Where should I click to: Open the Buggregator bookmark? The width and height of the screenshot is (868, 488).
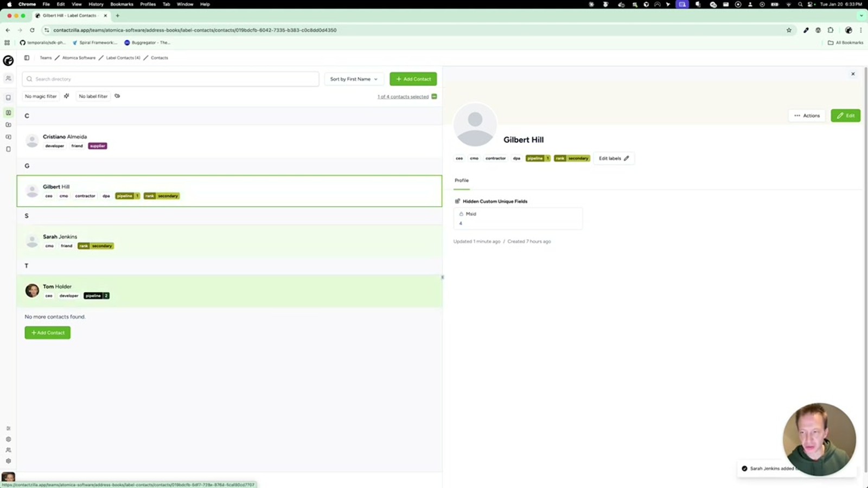147,42
